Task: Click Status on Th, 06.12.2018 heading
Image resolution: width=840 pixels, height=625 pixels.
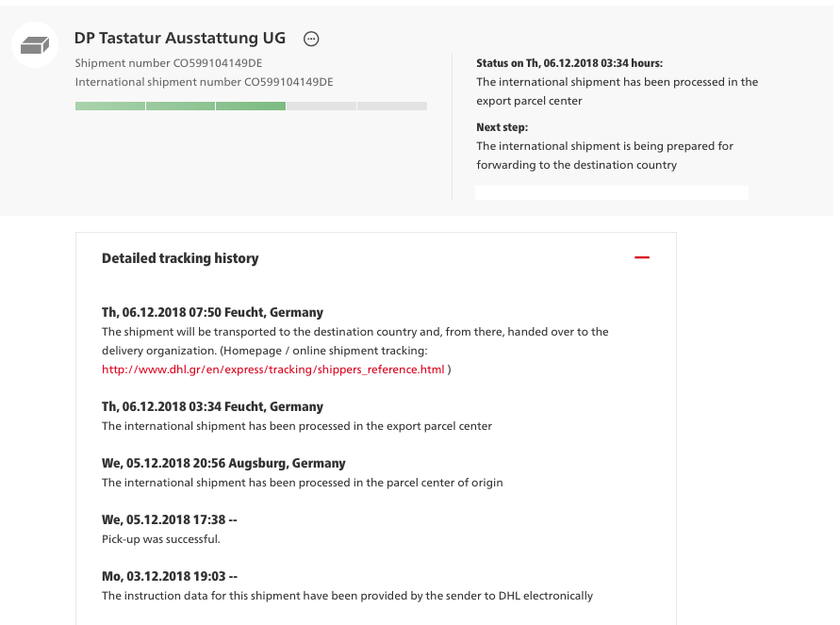Action: [x=569, y=63]
